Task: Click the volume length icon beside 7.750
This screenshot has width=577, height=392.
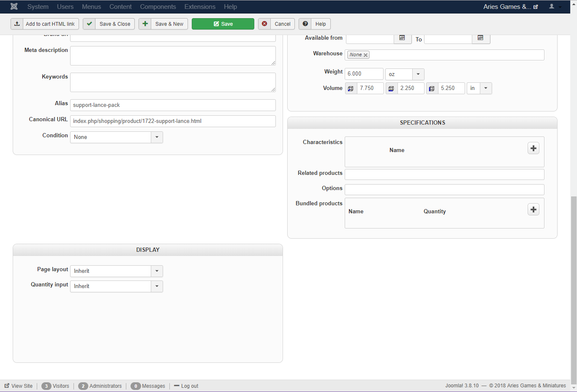Action: coord(351,88)
